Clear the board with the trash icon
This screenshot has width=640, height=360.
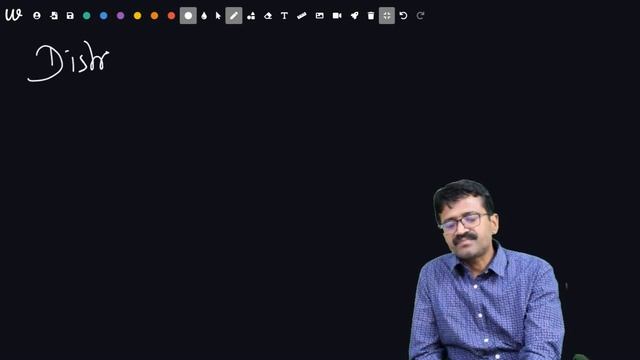point(371,16)
